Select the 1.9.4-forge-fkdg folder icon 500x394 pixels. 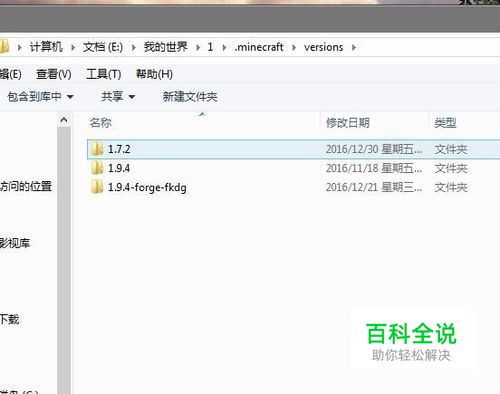pos(97,187)
